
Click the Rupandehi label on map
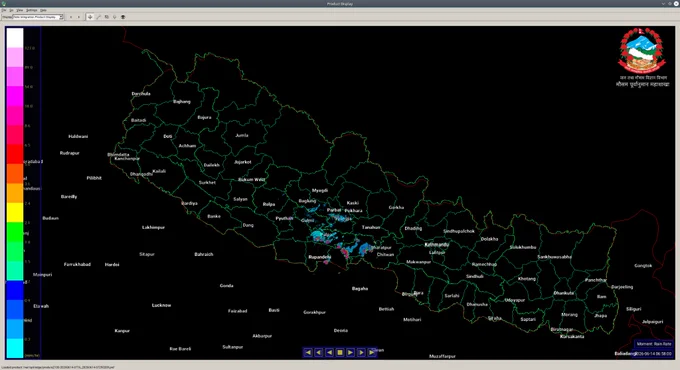tap(320, 257)
